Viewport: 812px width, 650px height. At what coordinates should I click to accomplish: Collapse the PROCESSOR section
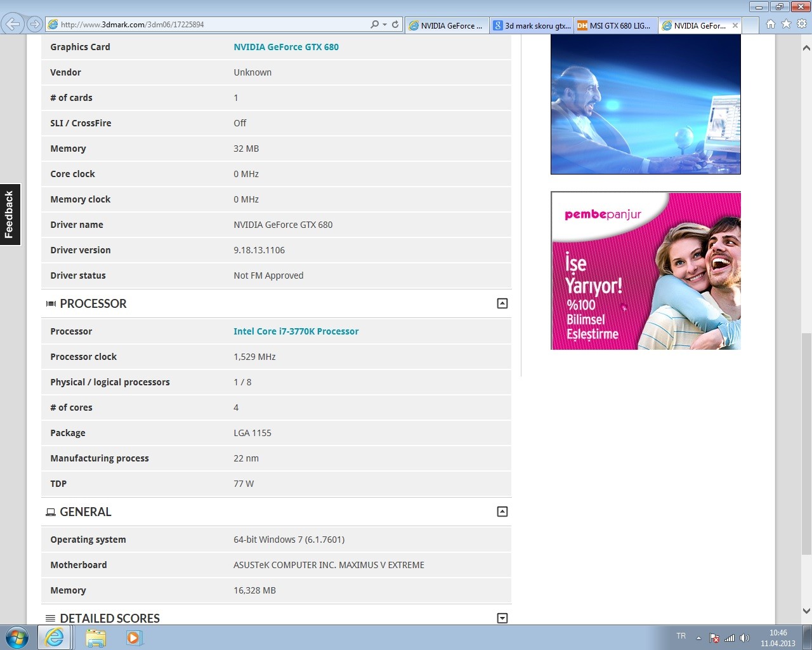tap(502, 303)
